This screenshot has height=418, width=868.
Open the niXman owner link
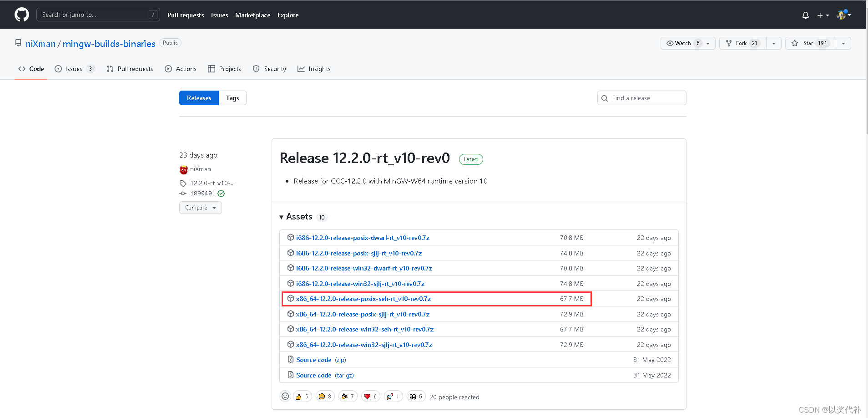point(40,44)
